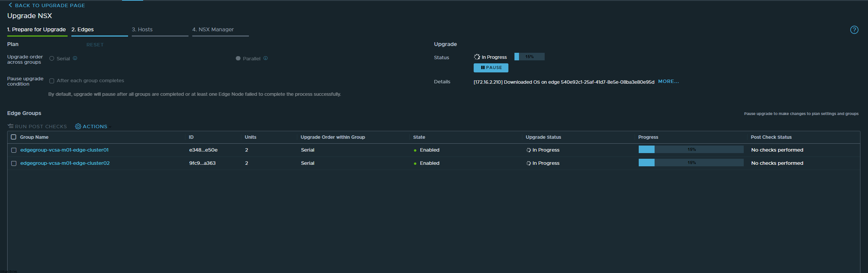Click the Serial info icon

pyautogui.click(x=75, y=58)
